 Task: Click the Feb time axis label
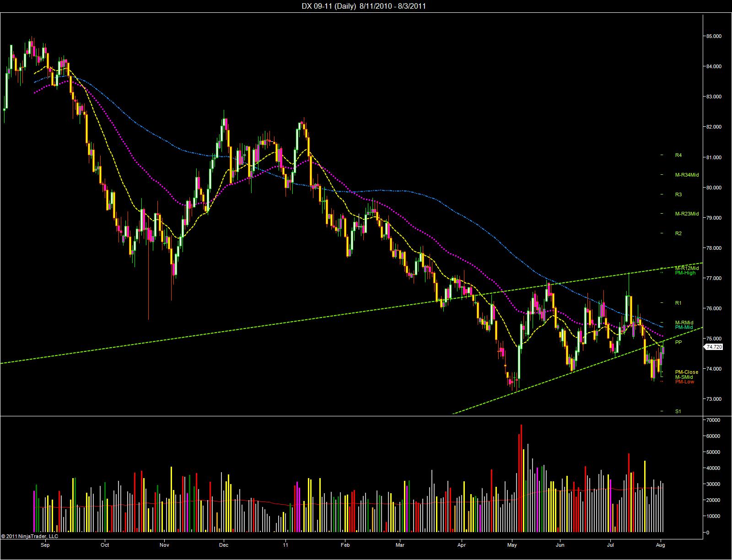tap(345, 545)
